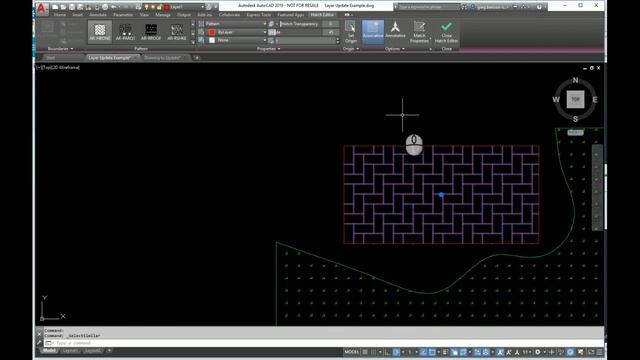Viewport: 640px width, 360px height.
Task: Expand the hatch pattern gallery list
Action: 193,41
